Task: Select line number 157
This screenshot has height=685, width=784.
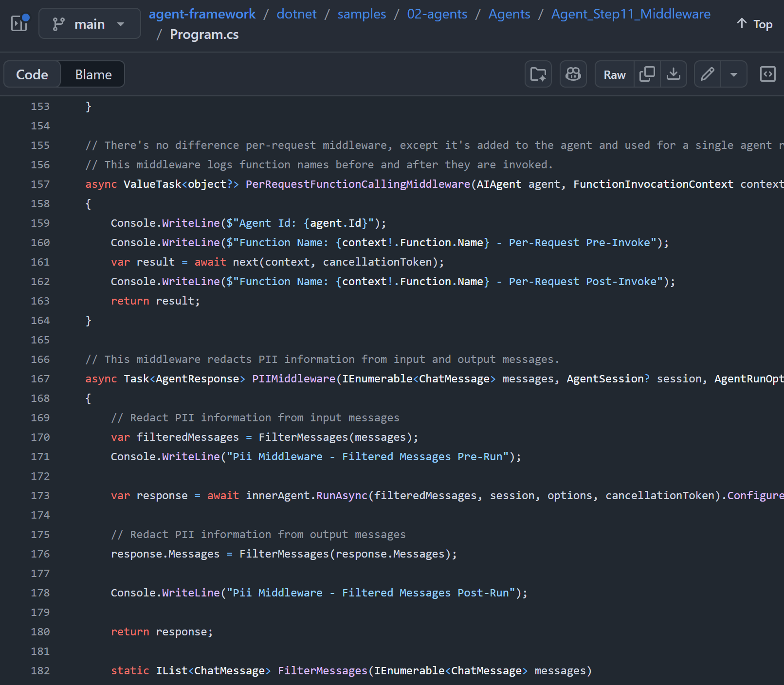Action: 40,184
